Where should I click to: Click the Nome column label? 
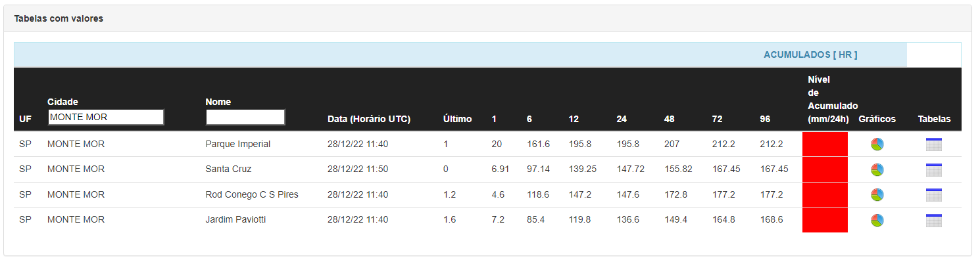tap(218, 102)
